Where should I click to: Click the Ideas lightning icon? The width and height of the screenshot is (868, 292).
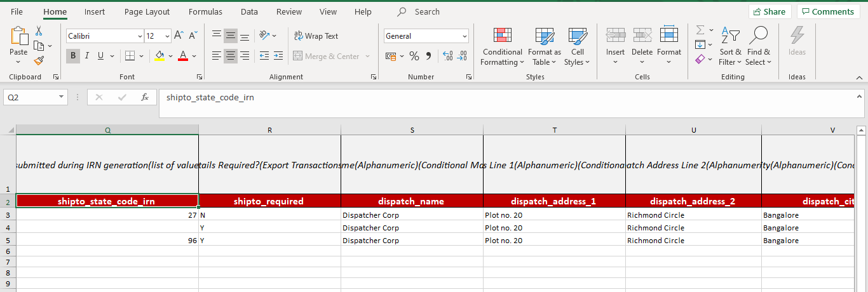(x=797, y=36)
